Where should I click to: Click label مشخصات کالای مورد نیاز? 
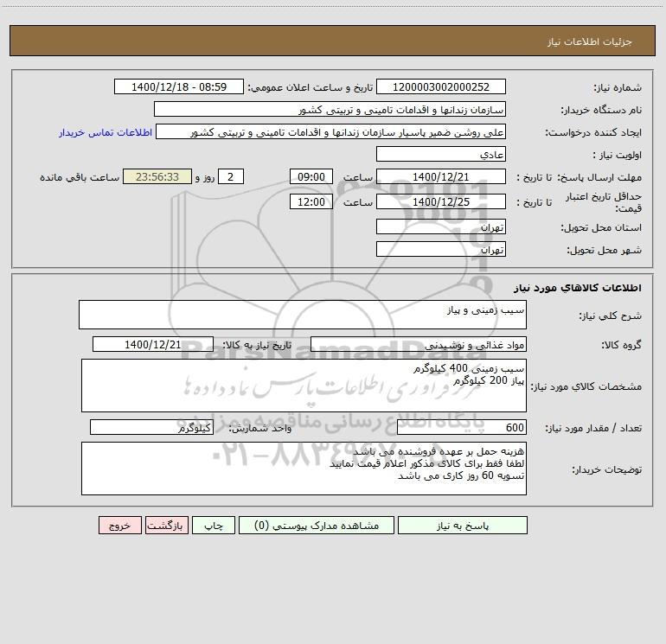coord(587,386)
